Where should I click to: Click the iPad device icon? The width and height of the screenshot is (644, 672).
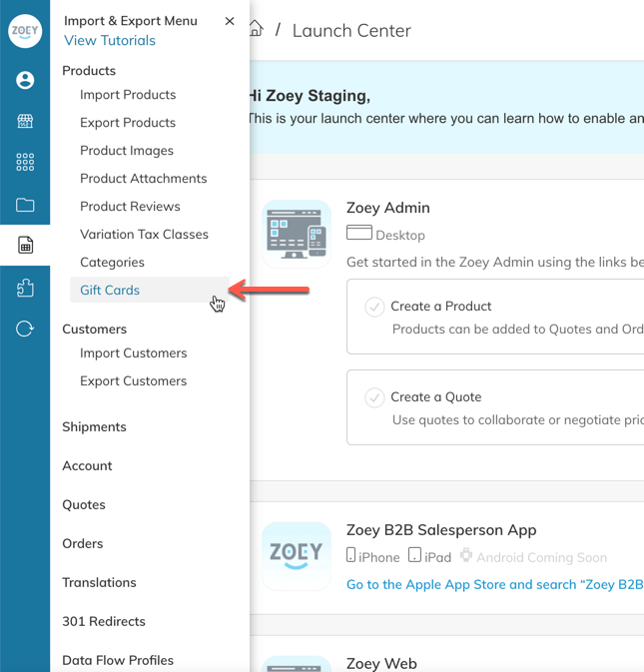pos(414,554)
